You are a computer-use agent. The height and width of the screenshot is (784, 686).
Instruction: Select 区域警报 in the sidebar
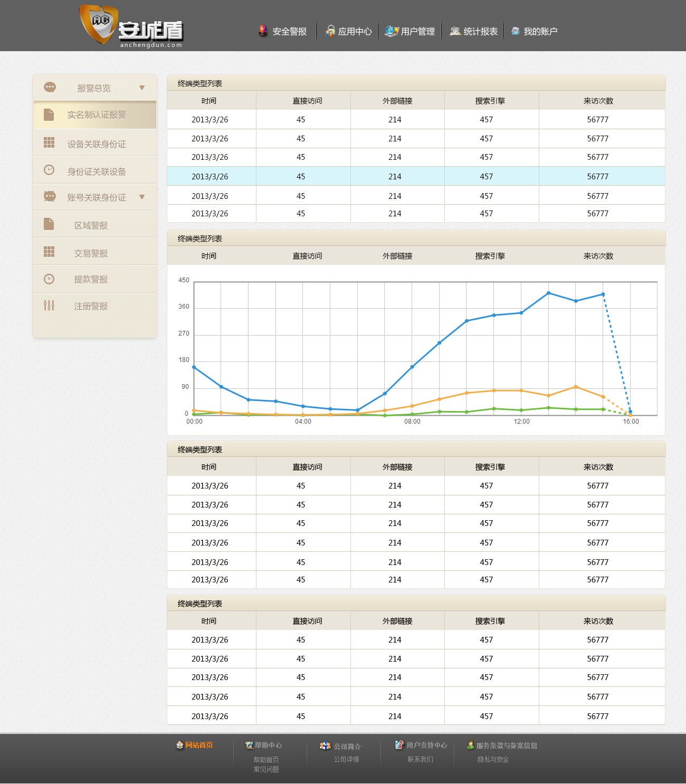95,225
